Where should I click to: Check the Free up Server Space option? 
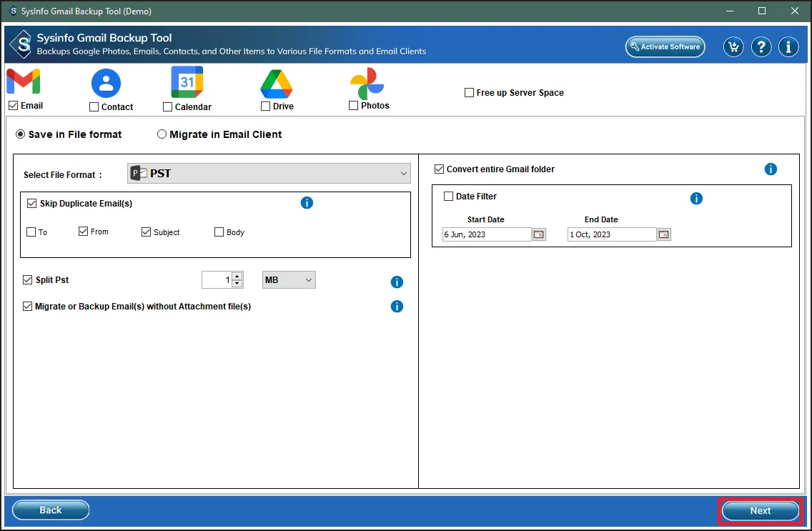pyautogui.click(x=470, y=93)
